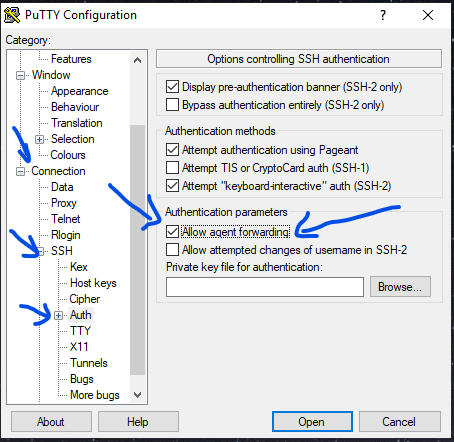This screenshot has height=442, width=454.
Task: Open the Proxy category
Action: [64, 203]
